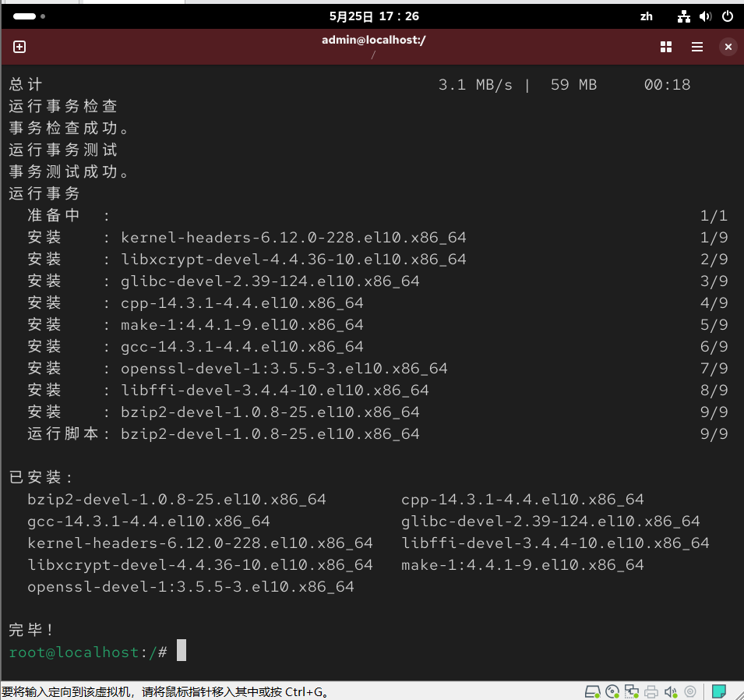Close the terminal window
Viewport: 744px width, 700px height.
pyautogui.click(x=728, y=47)
